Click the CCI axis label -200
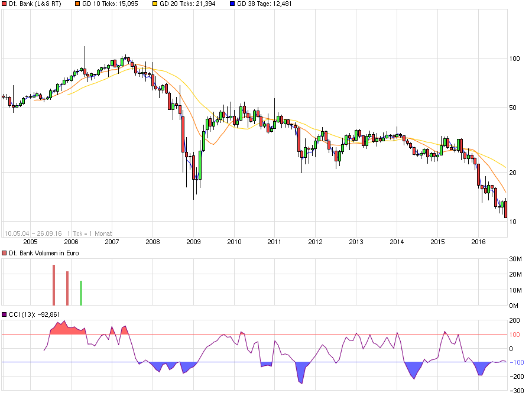 pos(517,376)
